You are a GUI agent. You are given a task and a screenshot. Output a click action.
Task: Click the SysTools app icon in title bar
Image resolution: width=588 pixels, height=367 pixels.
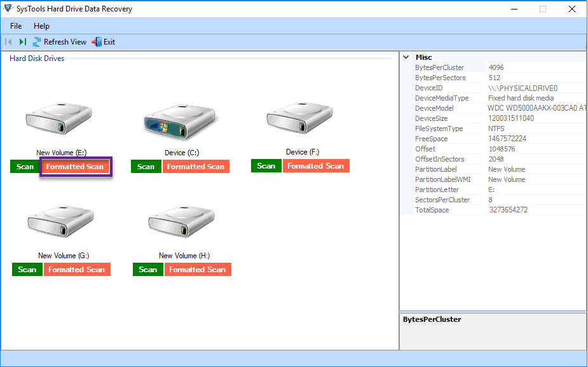(8, 8)
